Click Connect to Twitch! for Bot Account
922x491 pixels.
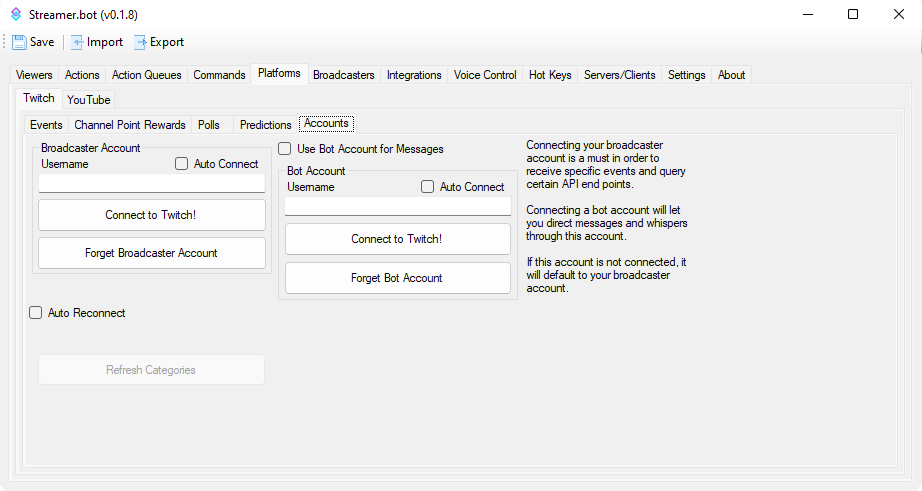point(397,239)
